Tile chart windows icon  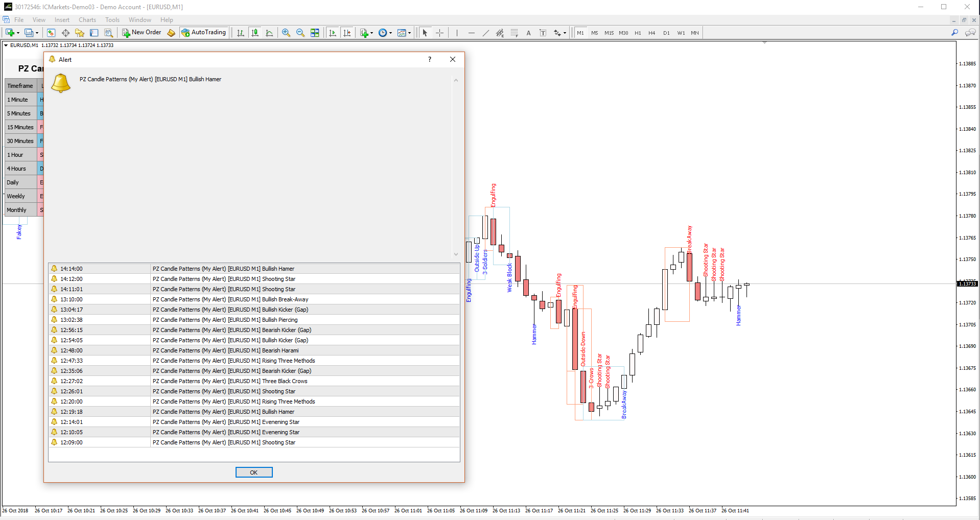click(x=315, y=33)
